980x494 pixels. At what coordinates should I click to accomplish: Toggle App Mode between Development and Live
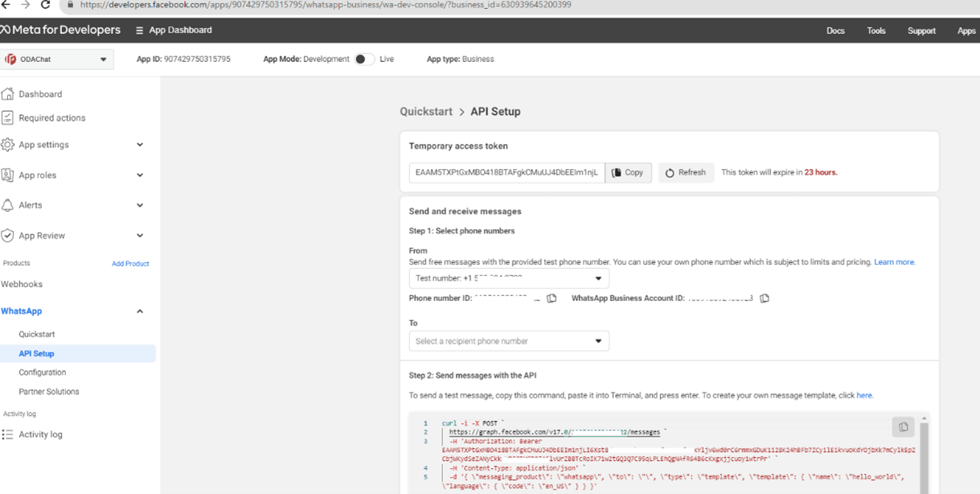click(x=364, y=60)
